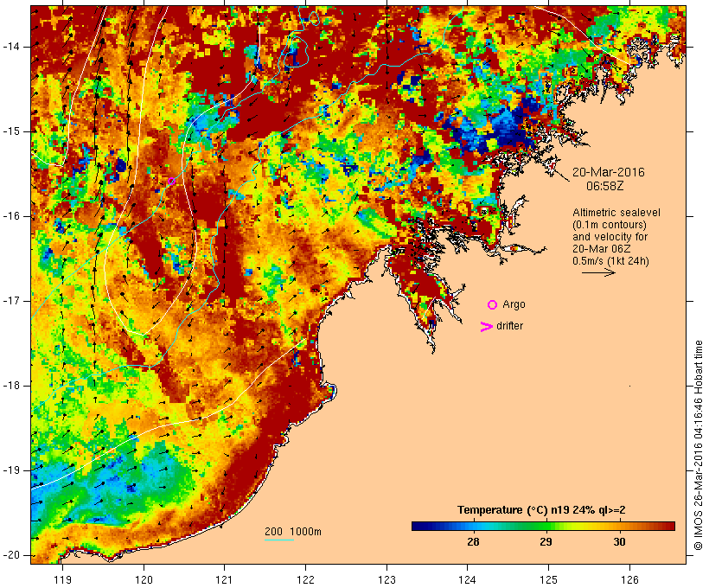Click the 'Altimetric sealevel' text

click(616, 213)
